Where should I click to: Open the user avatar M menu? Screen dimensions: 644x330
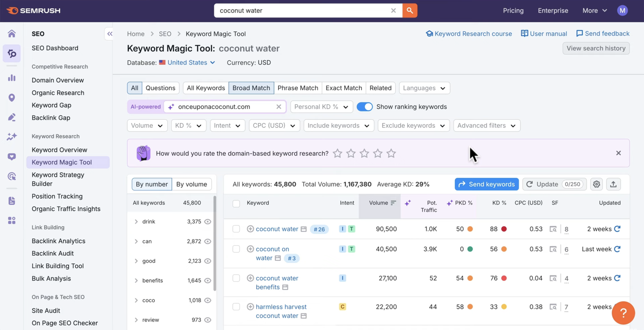point(622,10)
